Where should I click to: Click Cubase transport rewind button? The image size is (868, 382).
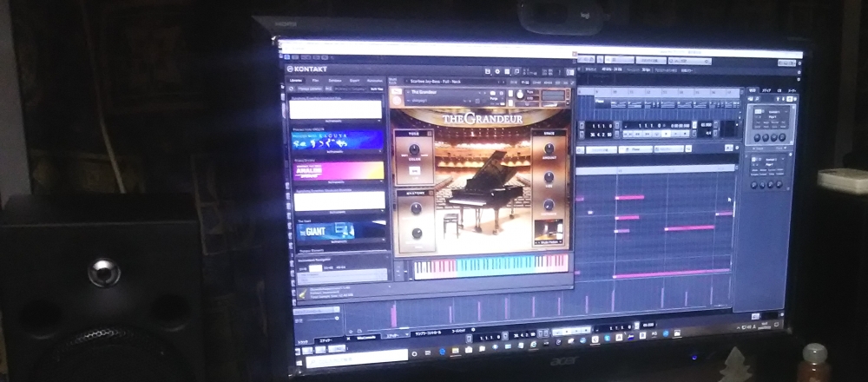point(638,134)
